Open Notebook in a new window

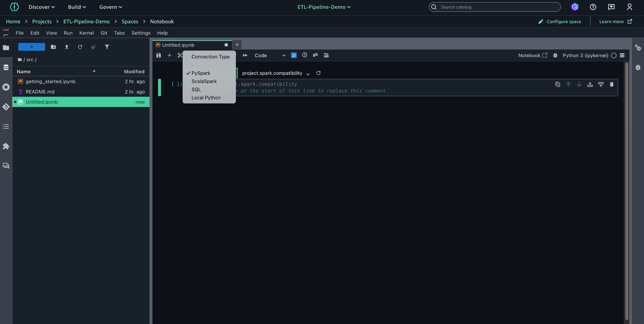(x=533, y=55)
